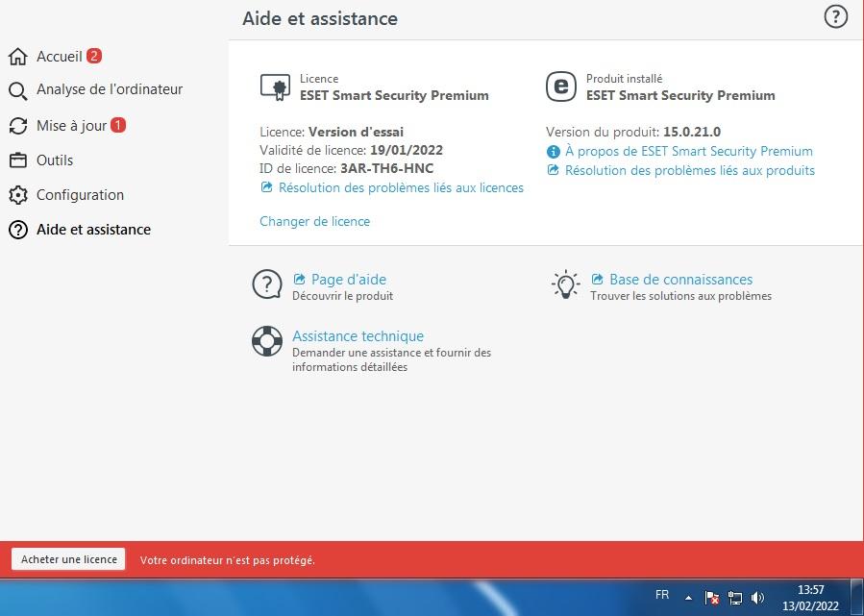864x616 pixels.
Task: Click the Accueil home icon
Action: (18, 56)
